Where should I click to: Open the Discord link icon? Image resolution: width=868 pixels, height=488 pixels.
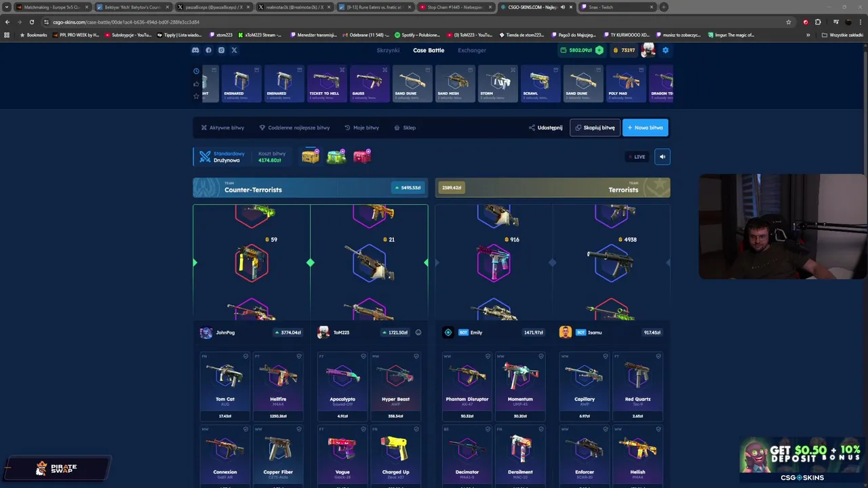195,50
